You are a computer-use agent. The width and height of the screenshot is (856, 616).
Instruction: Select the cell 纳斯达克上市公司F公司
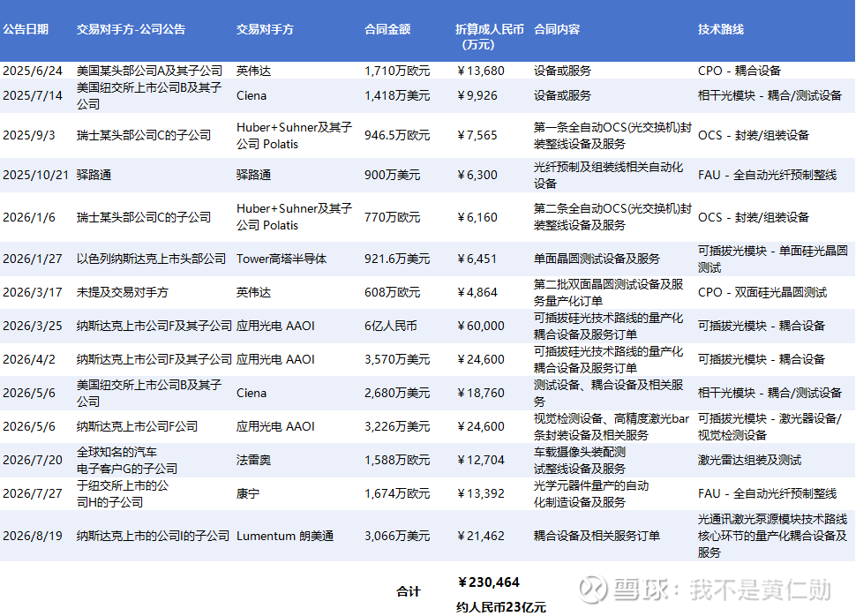pos(137,426)
